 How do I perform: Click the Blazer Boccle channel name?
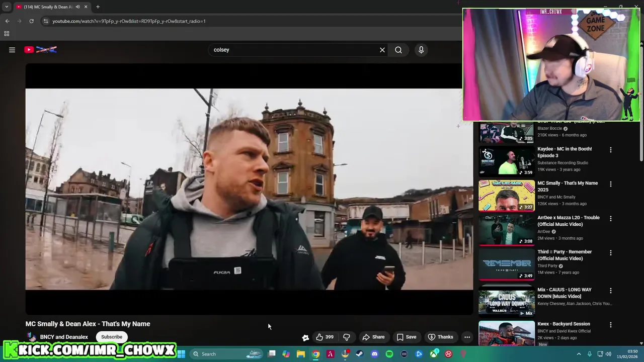549,128
